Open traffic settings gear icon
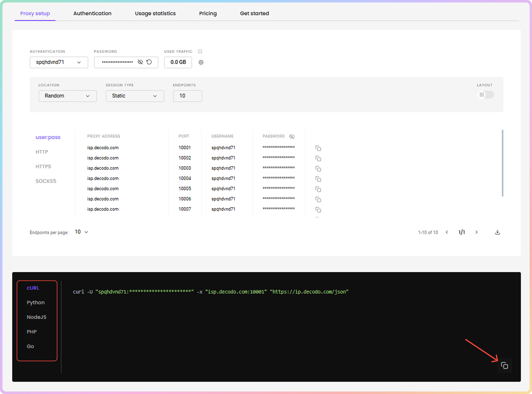The width and height of the screenshot is (532, 394). 201,62
